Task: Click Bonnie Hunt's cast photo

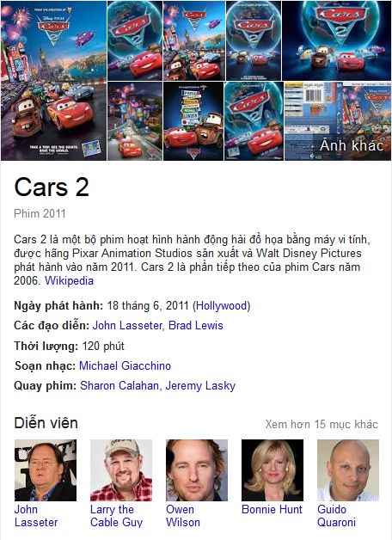Action: click(x=273, y=470)
